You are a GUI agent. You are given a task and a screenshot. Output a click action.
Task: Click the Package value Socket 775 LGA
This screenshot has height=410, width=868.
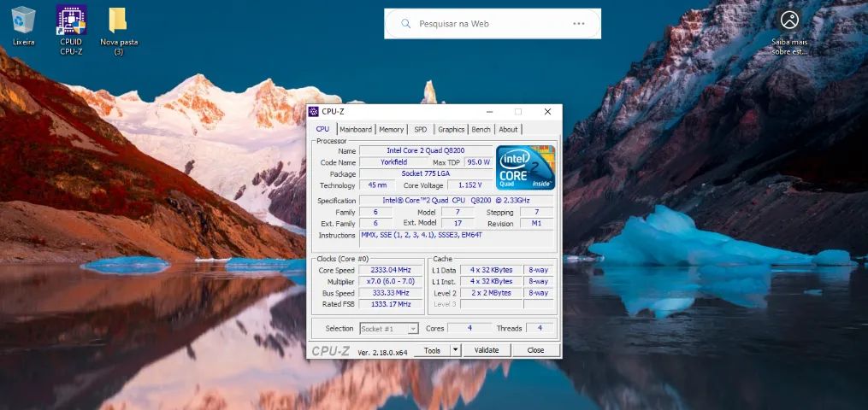tap(426, 174)
